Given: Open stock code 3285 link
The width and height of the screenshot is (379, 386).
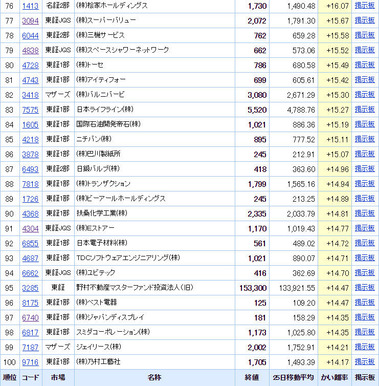Looking at the screenshot, I should [30, 288].
